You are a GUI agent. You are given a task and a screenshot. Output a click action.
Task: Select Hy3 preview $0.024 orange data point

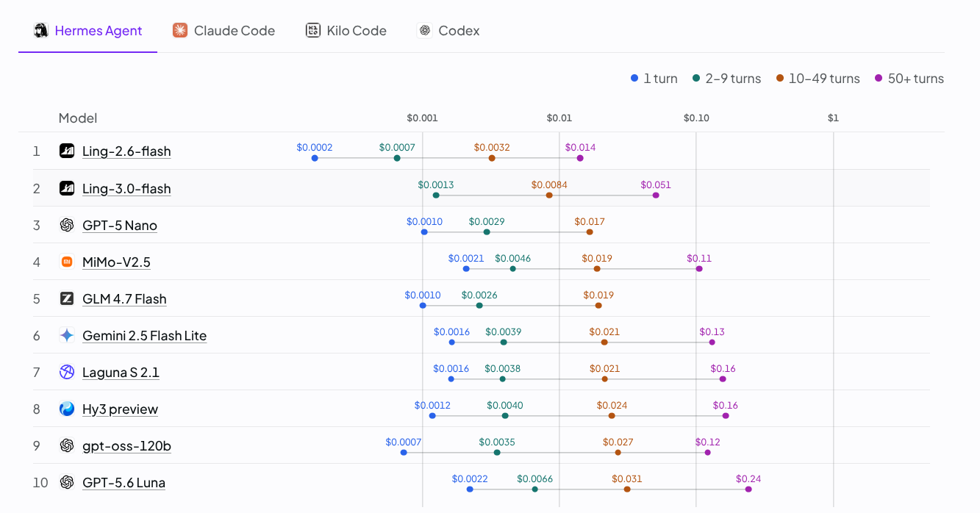click(x=612, y=415)
